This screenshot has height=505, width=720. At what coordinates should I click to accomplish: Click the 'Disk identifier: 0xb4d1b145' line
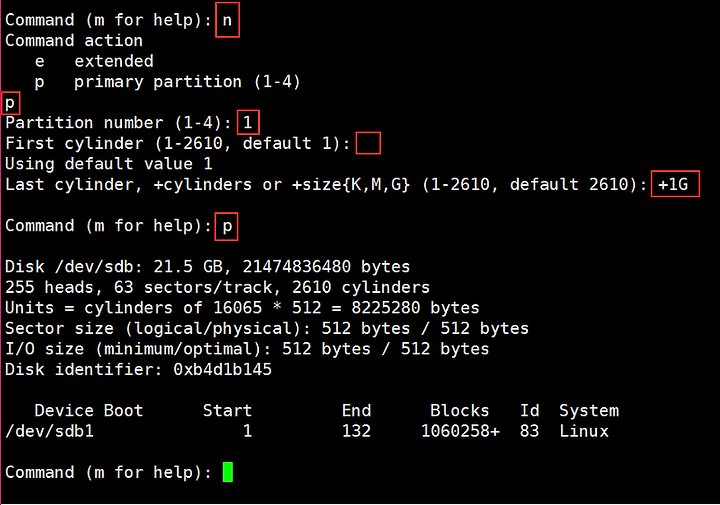[138, 370]
